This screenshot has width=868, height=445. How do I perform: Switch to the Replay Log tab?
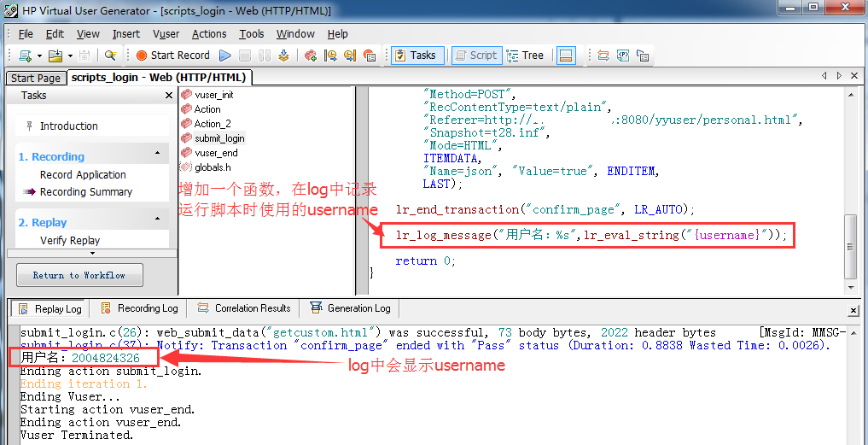[x=50, y=308]
